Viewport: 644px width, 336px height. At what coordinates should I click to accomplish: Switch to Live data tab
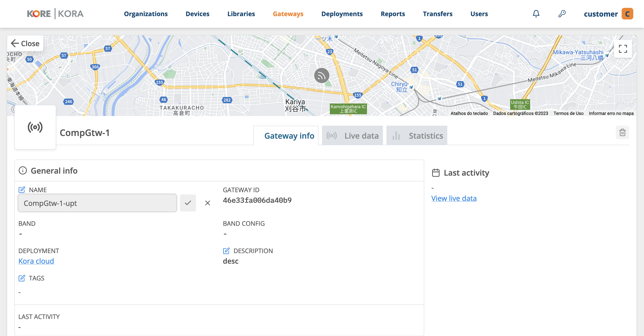(352, 136)
